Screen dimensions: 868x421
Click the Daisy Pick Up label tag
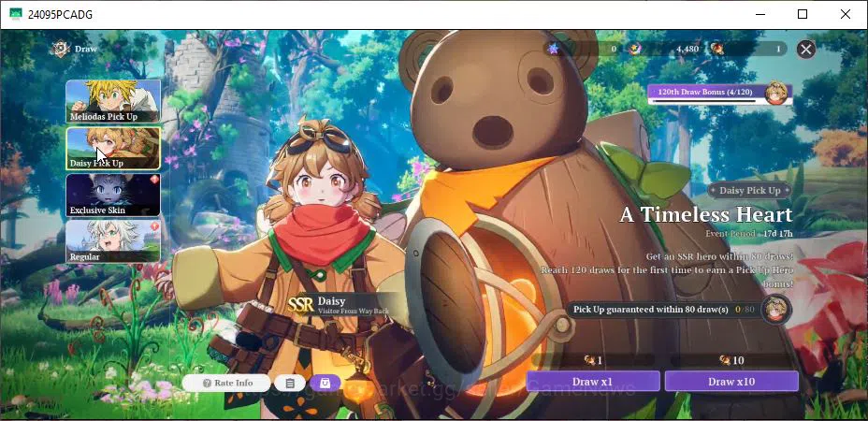click(749, 190)
